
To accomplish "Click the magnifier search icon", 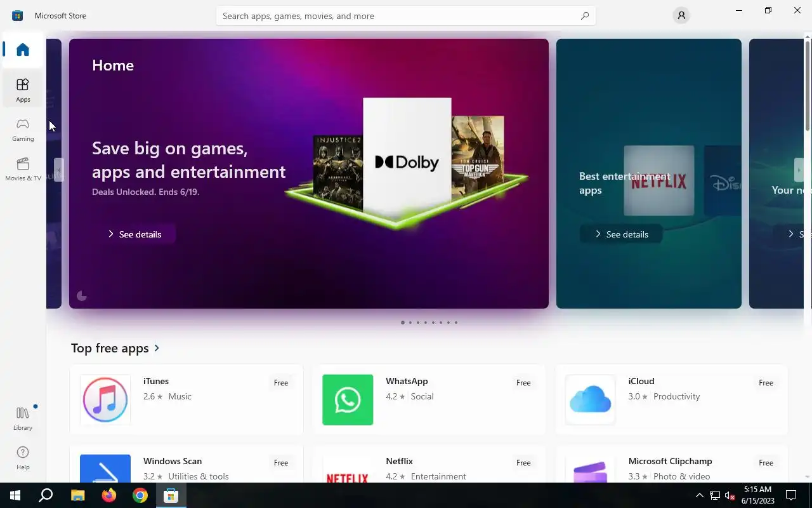I will pos(585,16).
